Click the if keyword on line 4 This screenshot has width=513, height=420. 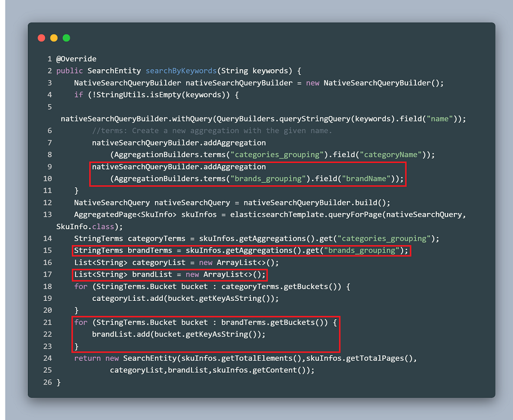[x=79, y=95]
